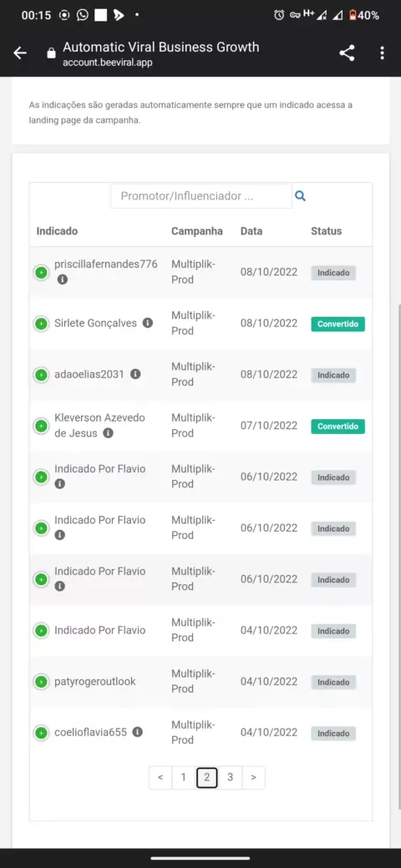Open info icon under priscillafernandes776
This screenshot has height=868, width=401.
click(x=63, y=280)
